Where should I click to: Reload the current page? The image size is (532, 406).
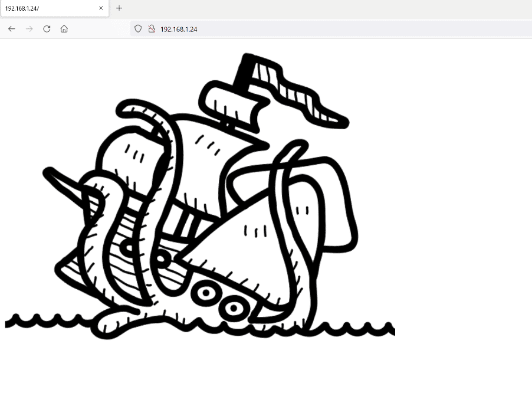47,29
